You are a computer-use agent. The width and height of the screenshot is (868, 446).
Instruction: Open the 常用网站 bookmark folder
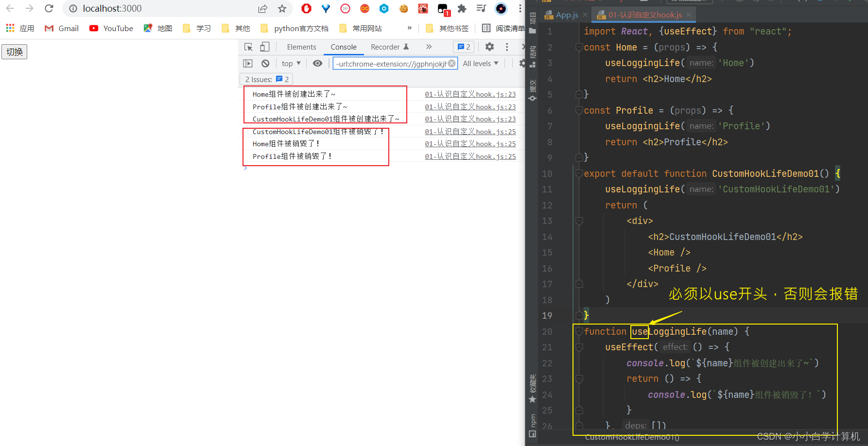pos(361,28)
